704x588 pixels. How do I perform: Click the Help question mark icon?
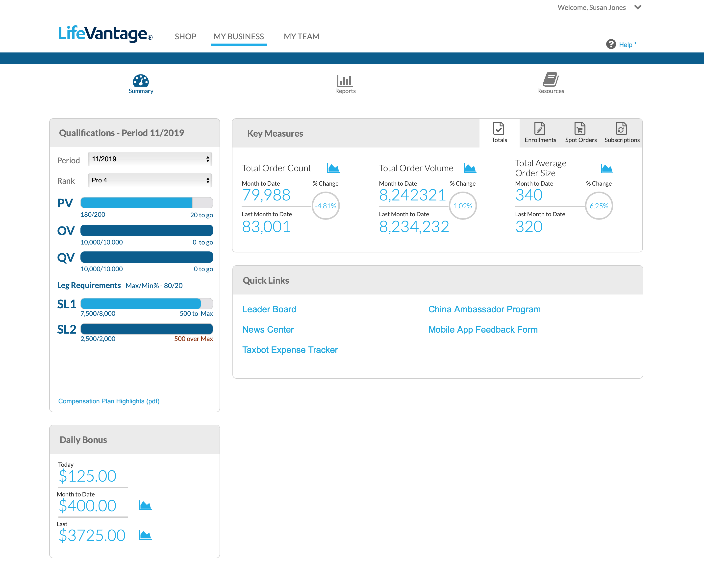click(x=611, y=44)
